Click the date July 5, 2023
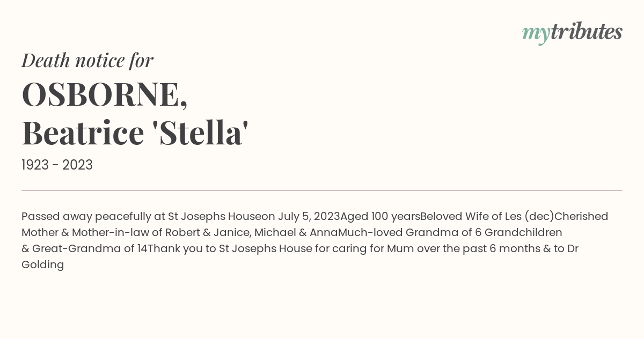Screen dimensions: 644x338 tap(309, 216)
